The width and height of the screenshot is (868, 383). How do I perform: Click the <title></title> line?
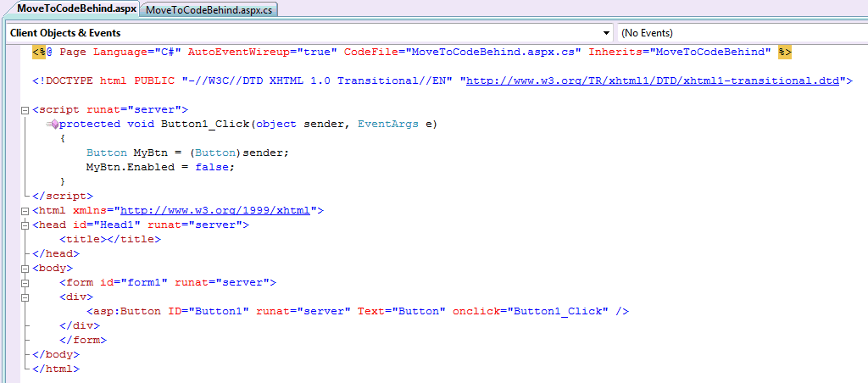pos(109,239)
